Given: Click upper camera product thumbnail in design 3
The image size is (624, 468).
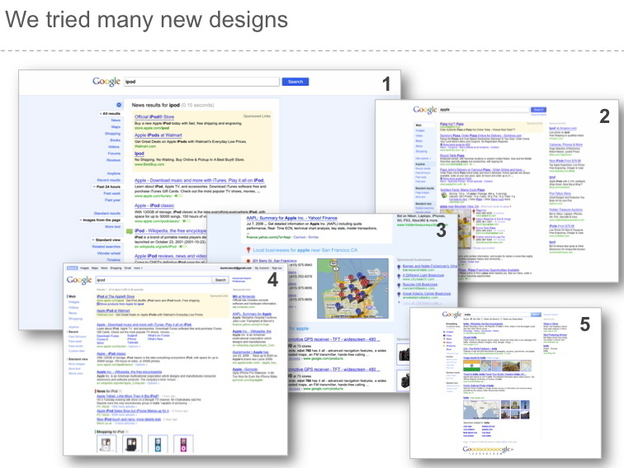Looking at the screenshot, I should (x=404, y=354).
